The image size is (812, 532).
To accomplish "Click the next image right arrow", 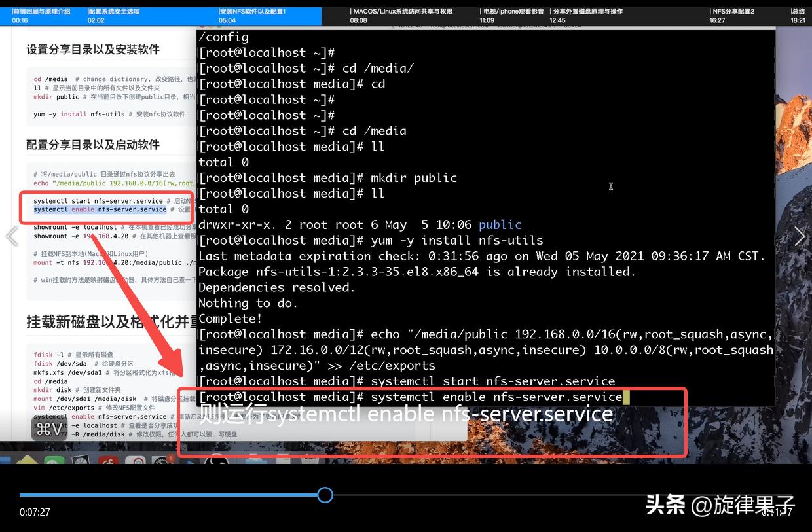I will click(800, 236).
